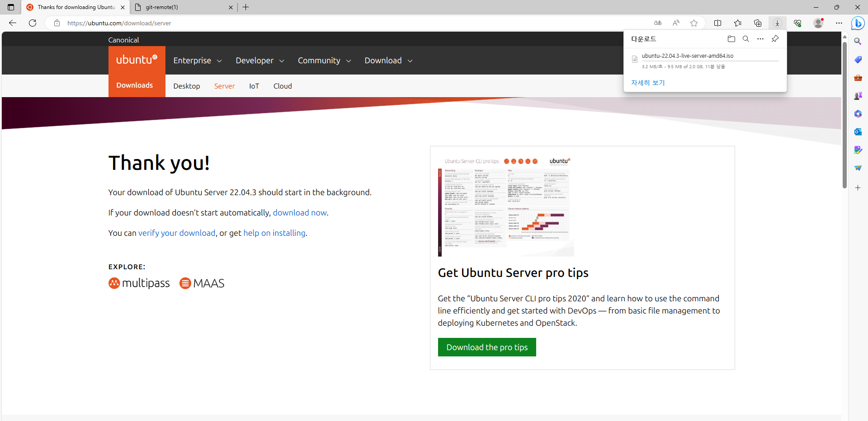Screen dimensions: 868x421
Task: Expand the Community menu
Action: tap(324, 61)
